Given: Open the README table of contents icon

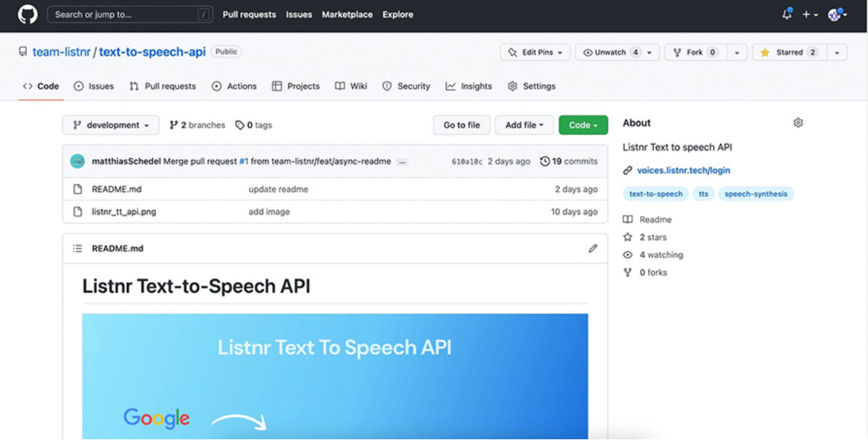Looking at the screenshot, I should (x=78, y=248).
